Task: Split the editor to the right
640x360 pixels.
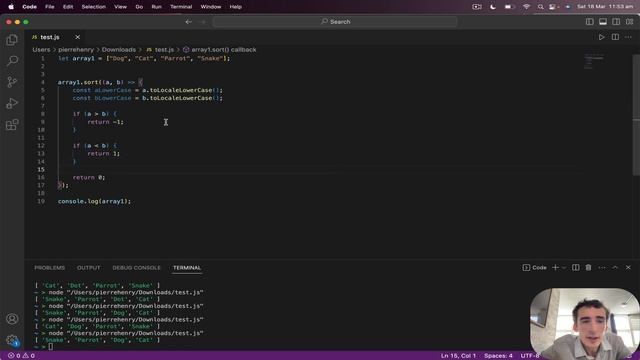Action: pos(615,37)
